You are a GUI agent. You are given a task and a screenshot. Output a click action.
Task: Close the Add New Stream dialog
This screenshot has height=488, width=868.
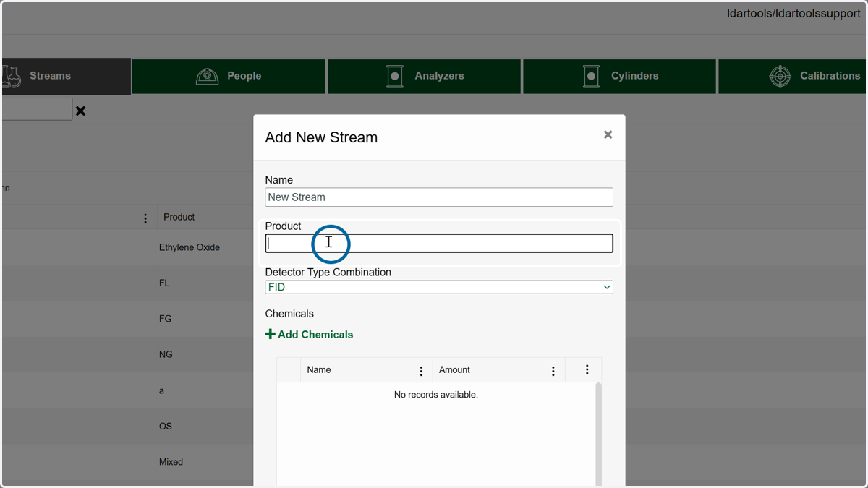pos(608,134)
